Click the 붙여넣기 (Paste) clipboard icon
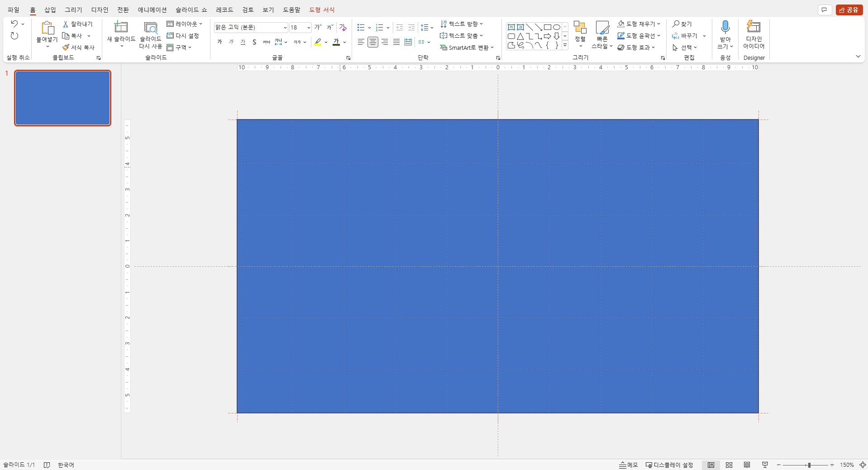The image size is (868, 470). [47, 28]
